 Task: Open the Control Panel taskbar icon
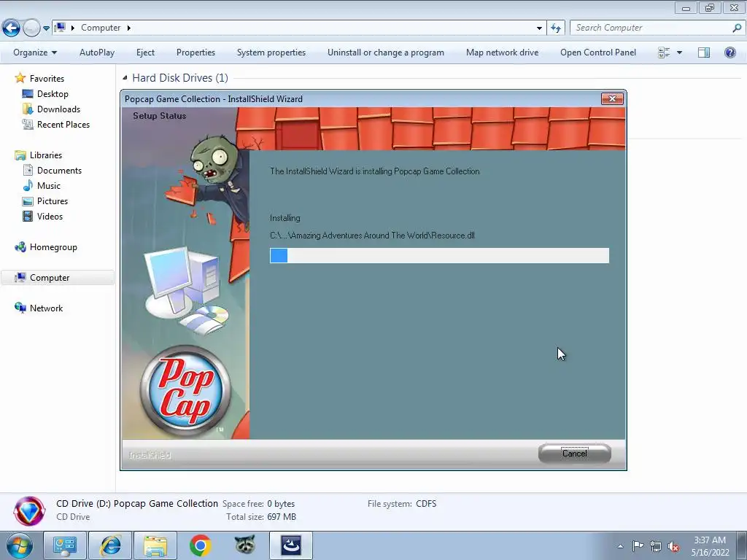tap(64, 545)
